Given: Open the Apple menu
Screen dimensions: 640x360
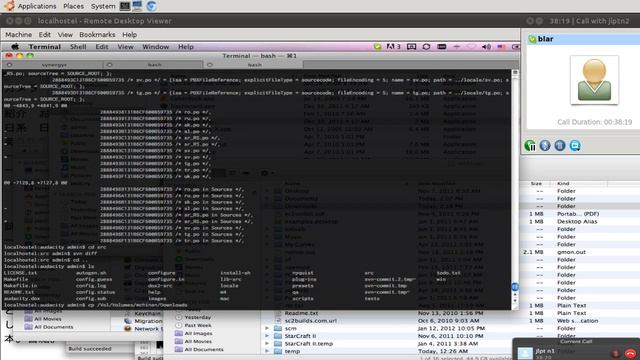Looking at the screenshot, I should coord(15,47).
